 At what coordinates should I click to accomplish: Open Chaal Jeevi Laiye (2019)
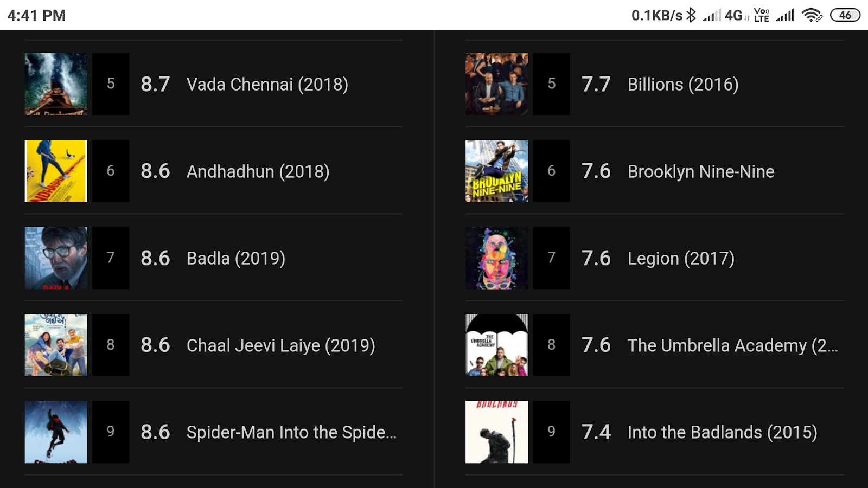click(x=280, y=345)
